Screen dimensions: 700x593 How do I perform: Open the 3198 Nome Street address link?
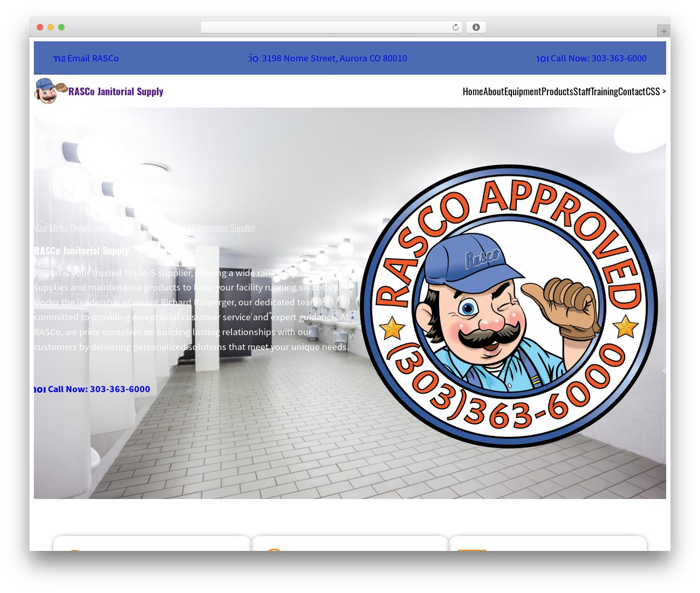tap(334, 59)
